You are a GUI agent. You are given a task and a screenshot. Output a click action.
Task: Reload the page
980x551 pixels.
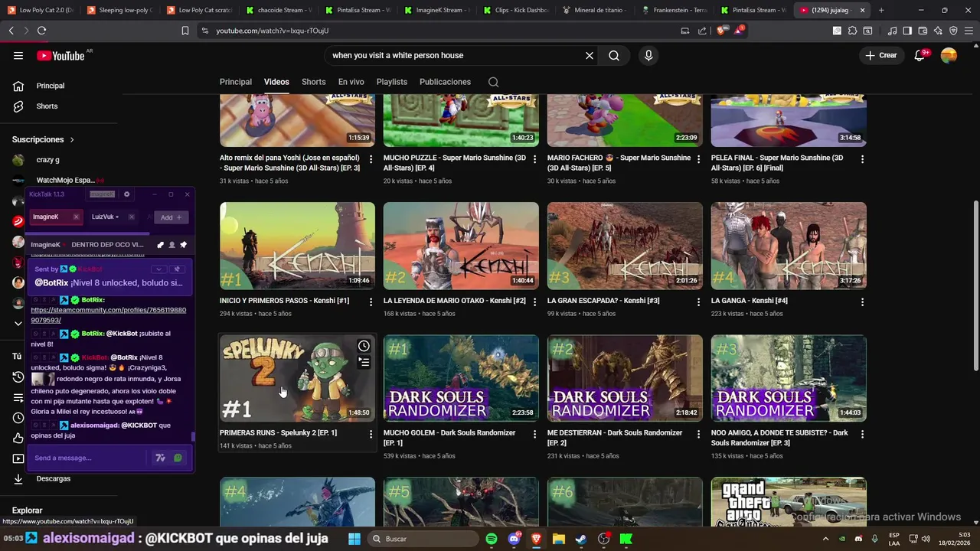(x=41, y=31)
